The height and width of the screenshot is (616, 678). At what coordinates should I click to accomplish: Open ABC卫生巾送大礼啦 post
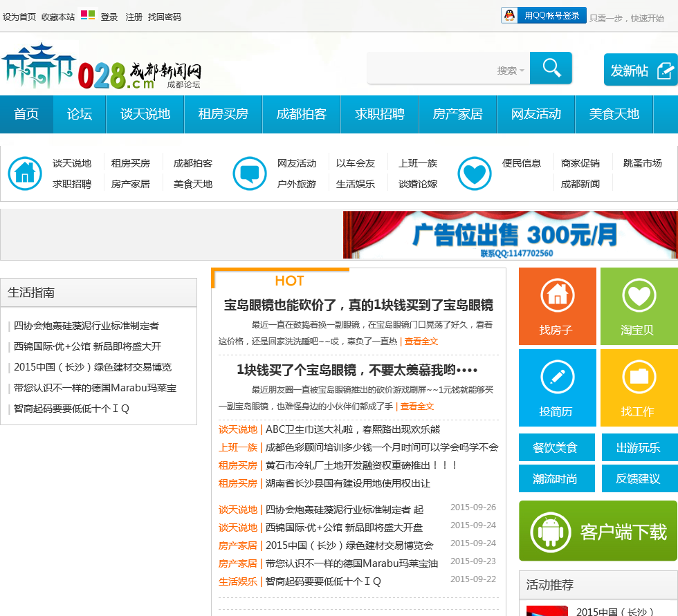click(x=352, y=429)
